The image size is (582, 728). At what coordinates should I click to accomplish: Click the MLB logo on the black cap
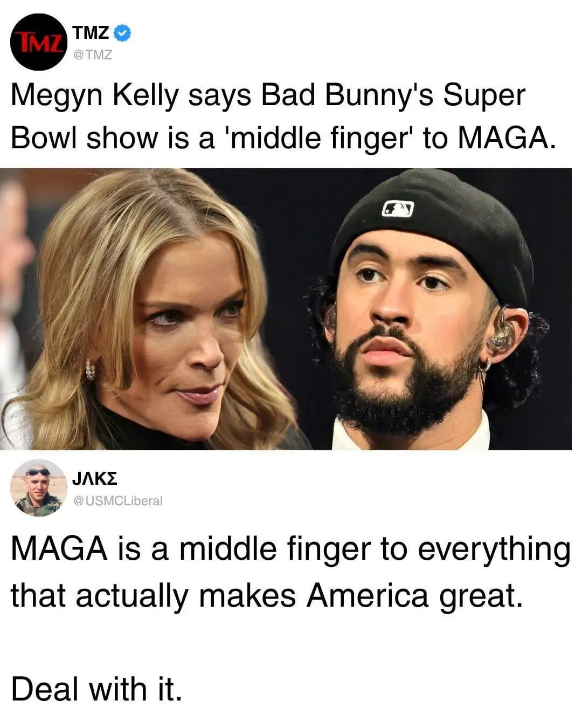tap(398, 209)
